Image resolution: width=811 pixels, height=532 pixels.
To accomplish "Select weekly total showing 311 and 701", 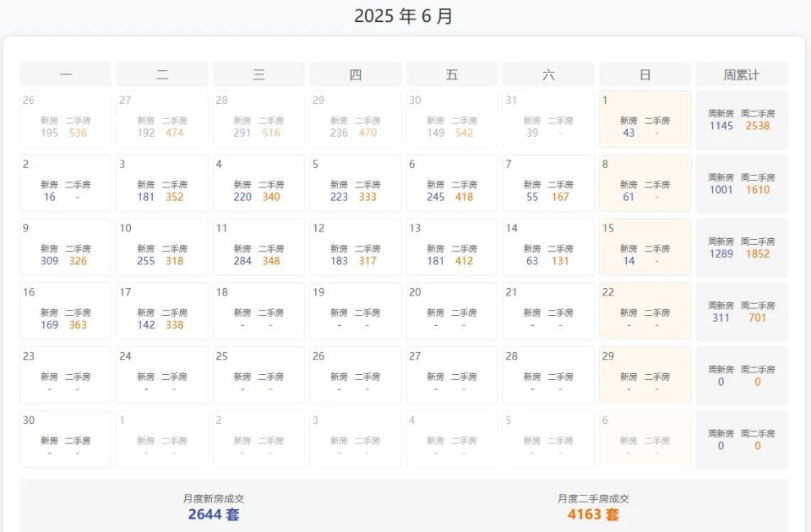I will (x=742, y=312).
